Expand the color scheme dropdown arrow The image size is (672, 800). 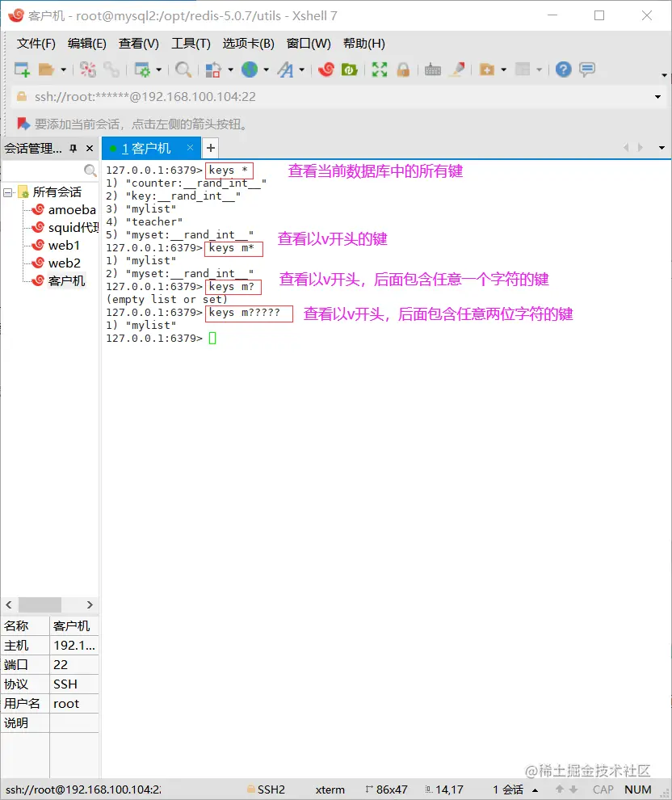230,69
